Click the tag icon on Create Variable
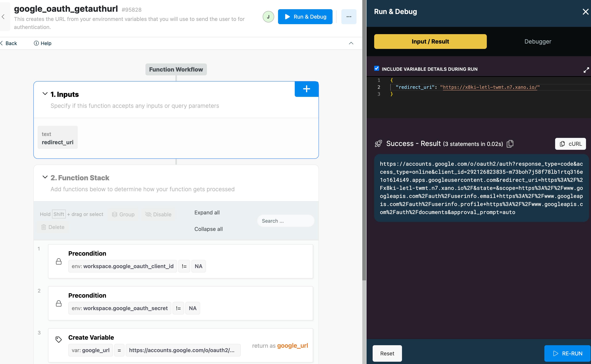This screenshot has width=591, height=364. coord(59,339)
